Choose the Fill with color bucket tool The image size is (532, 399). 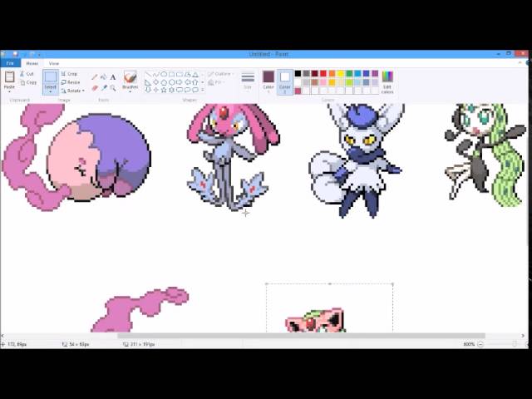(103, 77)
